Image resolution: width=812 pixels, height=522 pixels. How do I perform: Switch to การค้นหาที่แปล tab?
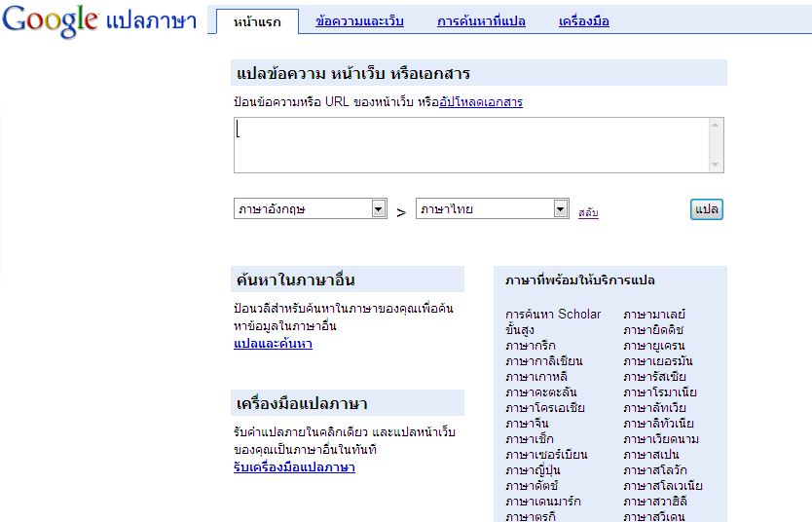[x=481, y=21]
